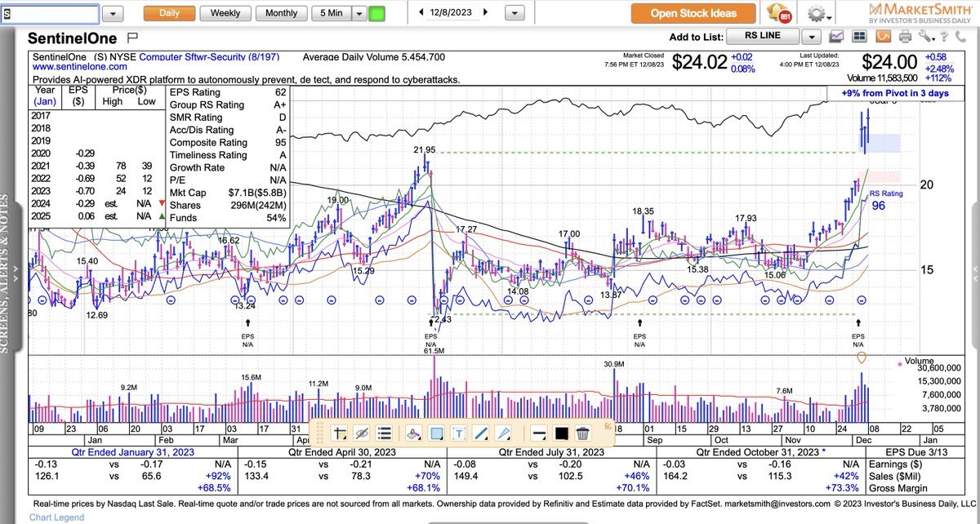
Task: Expand the symbol history dropdown
Action: (x=114, y=14)
